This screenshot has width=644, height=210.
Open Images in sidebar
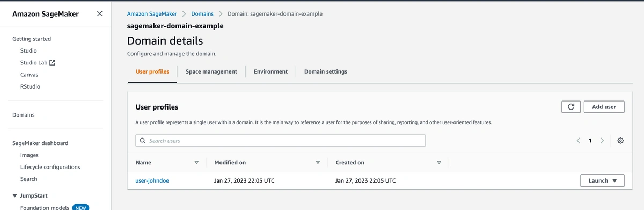pos(29,155)
